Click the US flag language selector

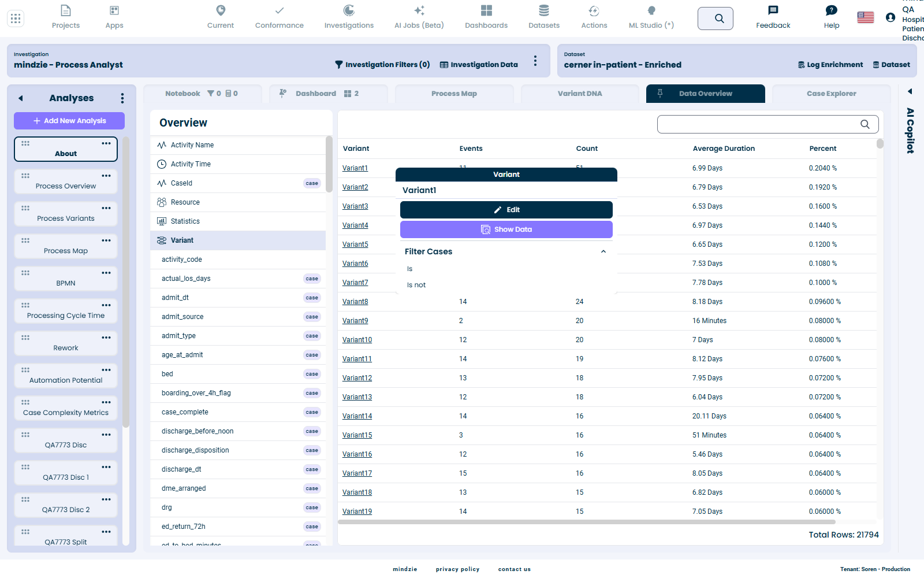(865, 17)
